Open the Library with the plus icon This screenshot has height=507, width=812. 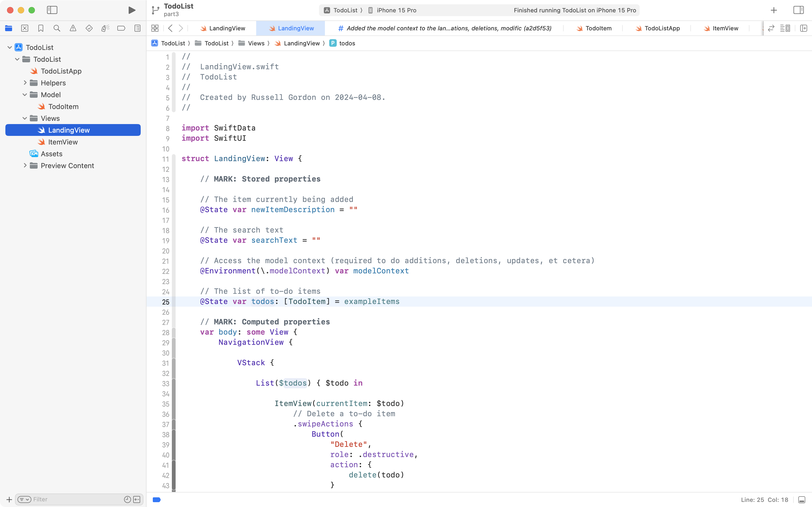[773, 10]
